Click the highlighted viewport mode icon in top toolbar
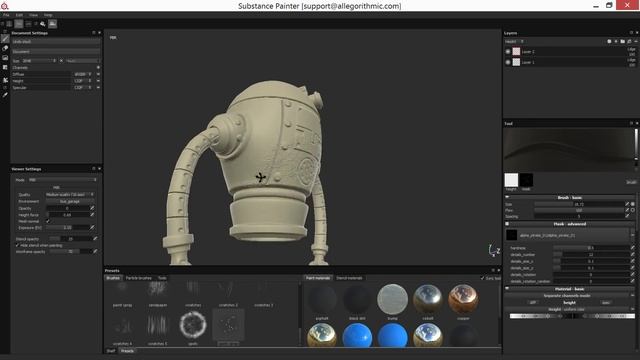Image resolution: width=640 pixels, height=360 pixels. [19, 24]
